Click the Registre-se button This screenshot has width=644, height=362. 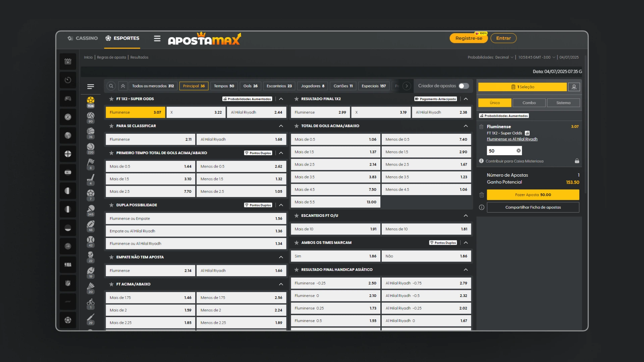[469, 38]
